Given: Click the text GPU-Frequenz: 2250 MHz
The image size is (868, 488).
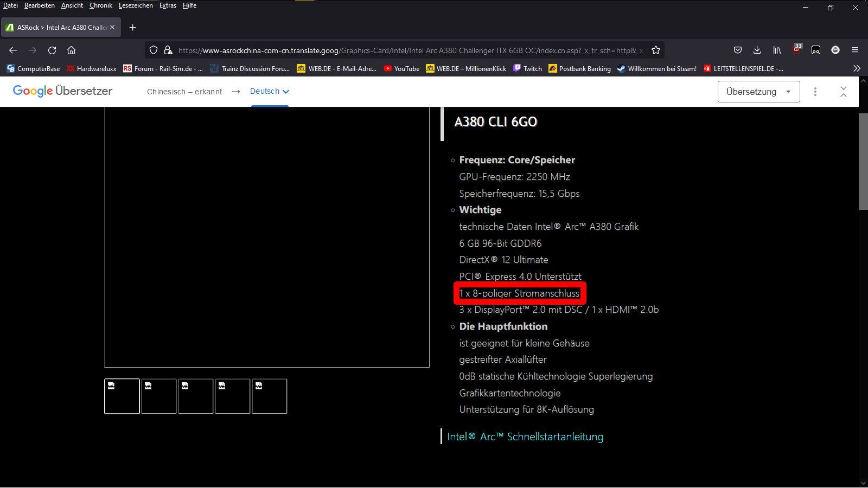Looking at the screenshot, I should tap(514, 177).
